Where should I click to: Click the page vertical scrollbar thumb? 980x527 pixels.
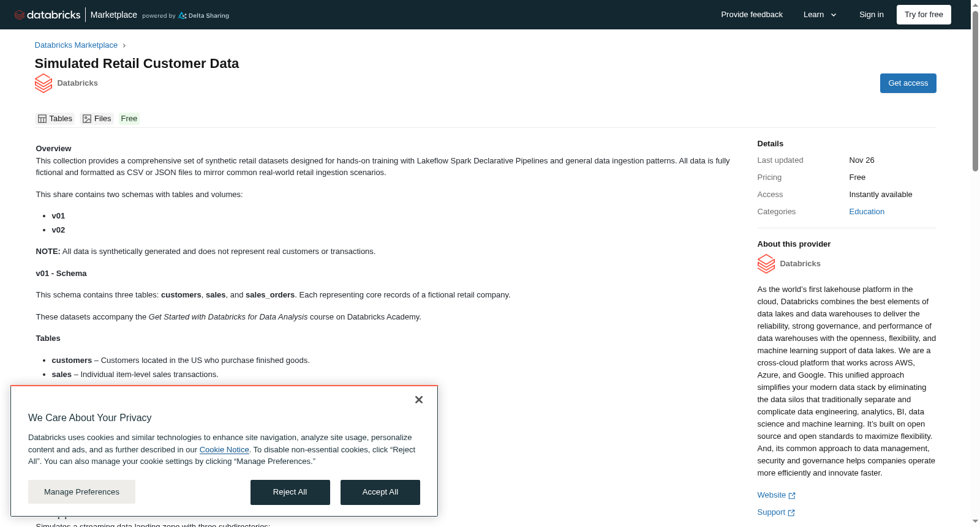point(975,91)
